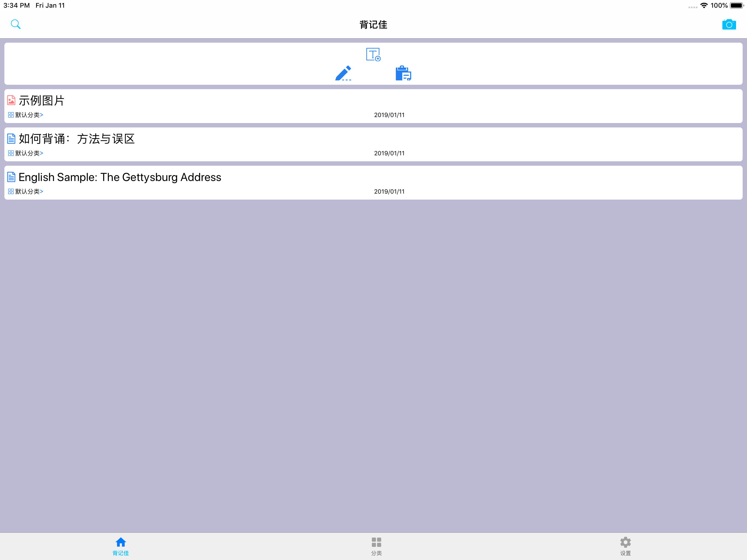Viewport: 747px width, 560px height.
Task: Tap the 2019/01/11 date on 示例图片 row
Action: coord(389,115)
